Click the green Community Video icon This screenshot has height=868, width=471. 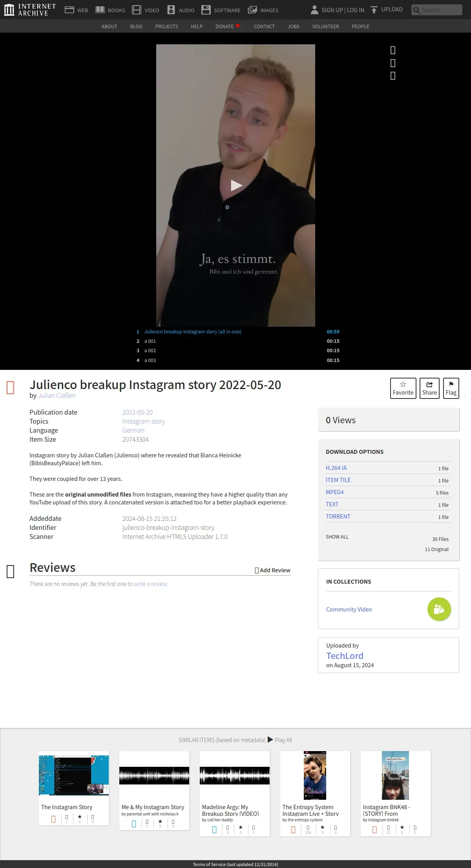click(439, 609)
